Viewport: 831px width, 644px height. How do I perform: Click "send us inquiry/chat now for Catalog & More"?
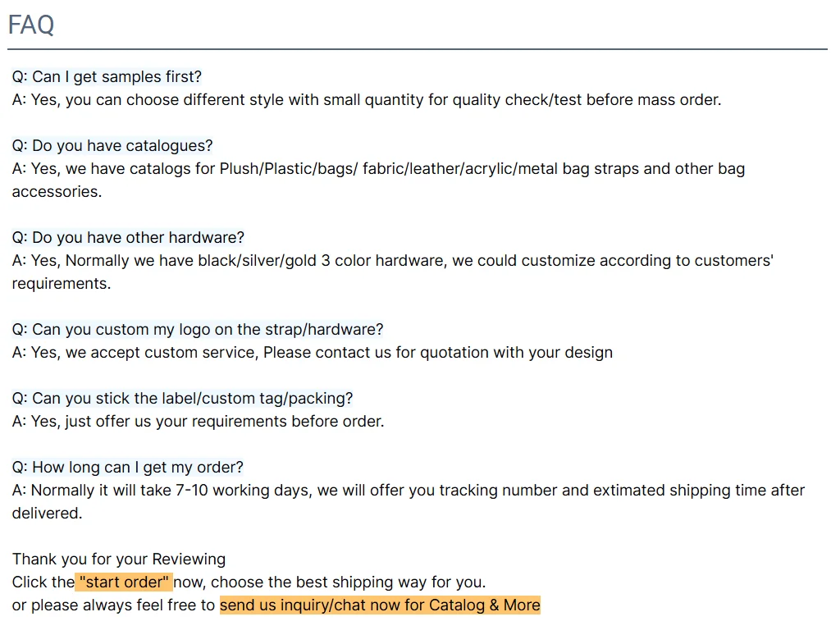tap(380, 605)
